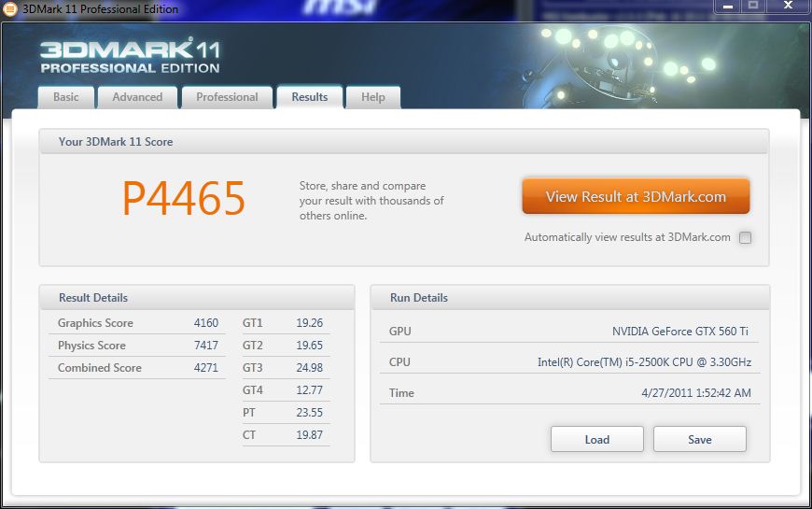Click the GPU name NVIDIA GeForce GTX 560 Ti

679,332
